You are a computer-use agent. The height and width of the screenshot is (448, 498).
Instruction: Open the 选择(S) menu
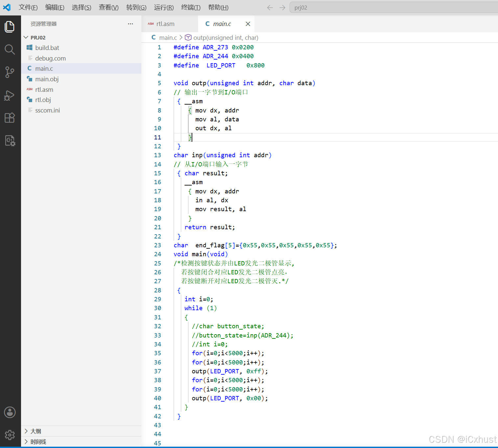coord(82,7)
